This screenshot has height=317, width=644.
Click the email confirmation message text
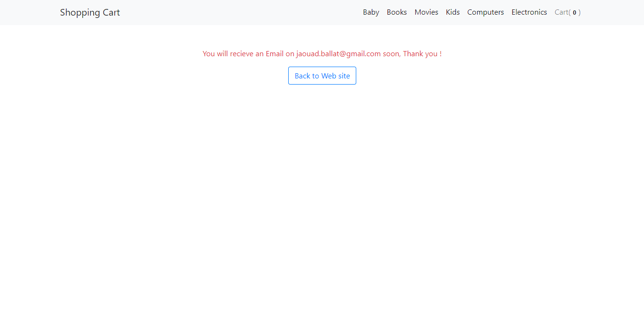(322, 53)
